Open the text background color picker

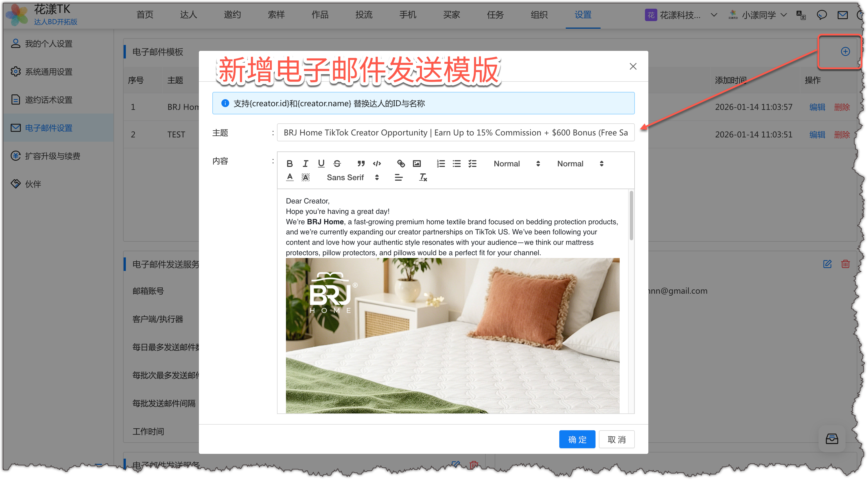[x=305, y=177]
